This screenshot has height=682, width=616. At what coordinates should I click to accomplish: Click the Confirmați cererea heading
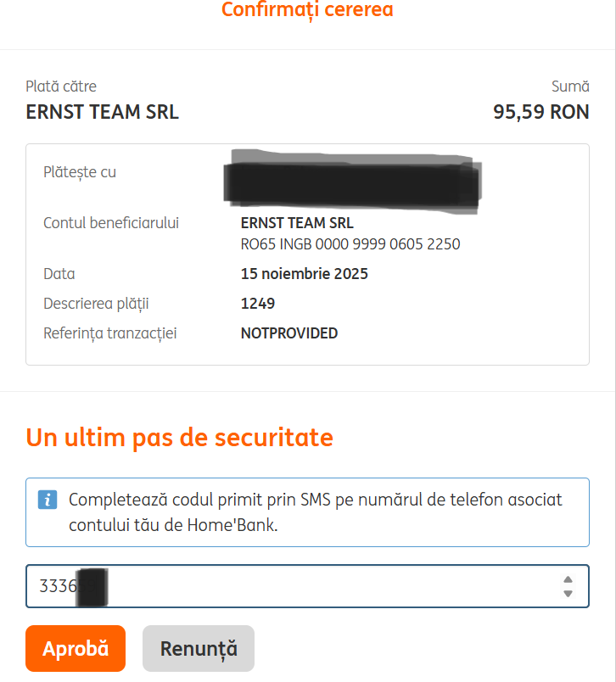click(307, 10)
